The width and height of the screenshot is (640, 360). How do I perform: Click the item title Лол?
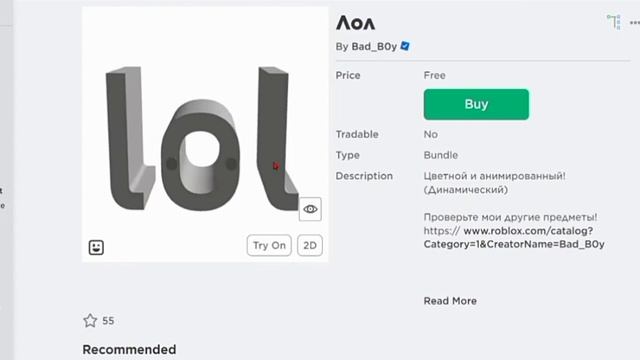[356, 23]
